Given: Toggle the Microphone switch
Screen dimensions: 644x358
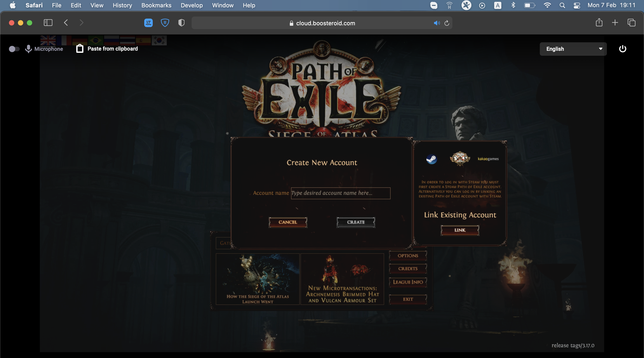Looking at the screenshot, I should tap(14, 49).
